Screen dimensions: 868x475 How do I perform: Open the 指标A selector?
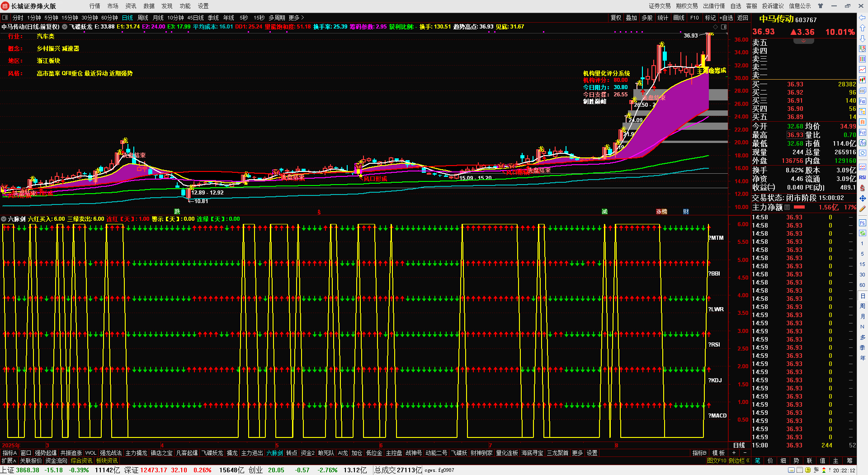point(9,453)
